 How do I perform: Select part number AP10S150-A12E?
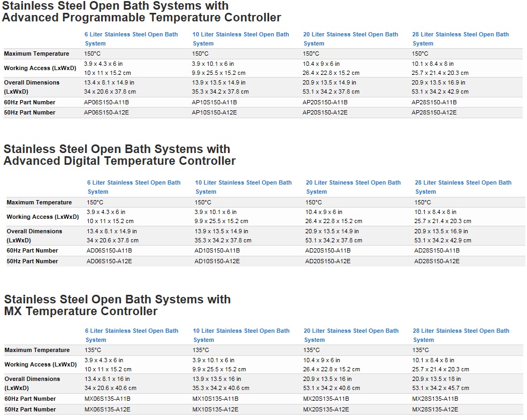coord(215,112)
